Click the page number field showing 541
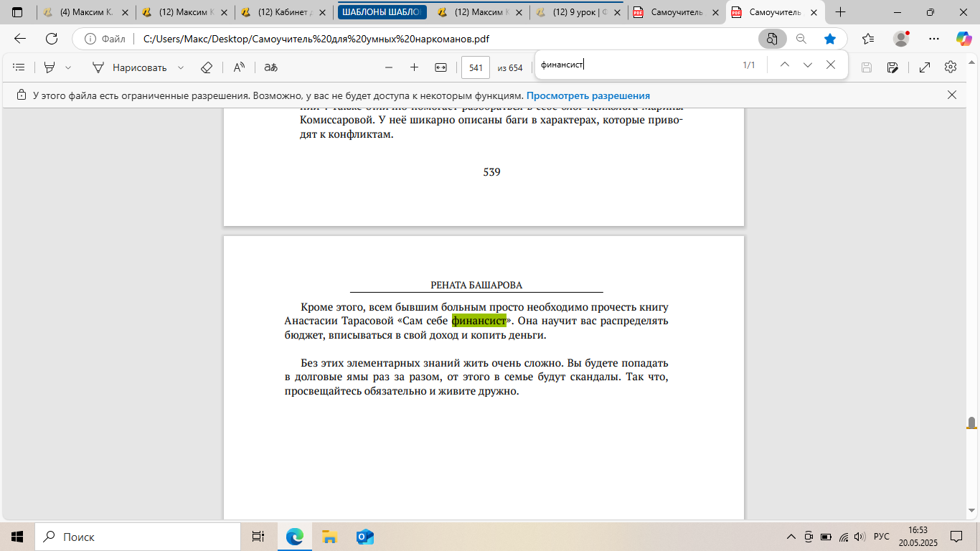The height and width of the screenshot is (551, 980). 475,67
